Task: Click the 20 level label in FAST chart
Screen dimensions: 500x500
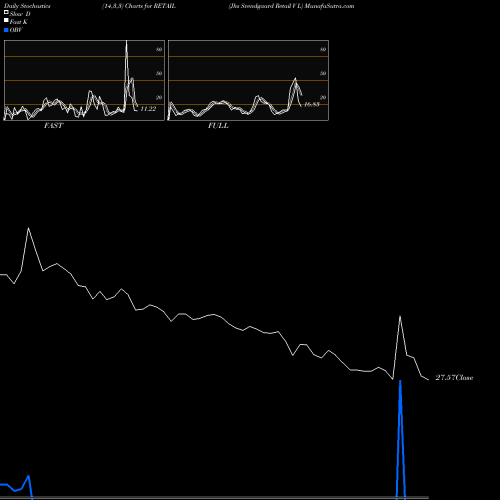Action: (x=159, y=97)
